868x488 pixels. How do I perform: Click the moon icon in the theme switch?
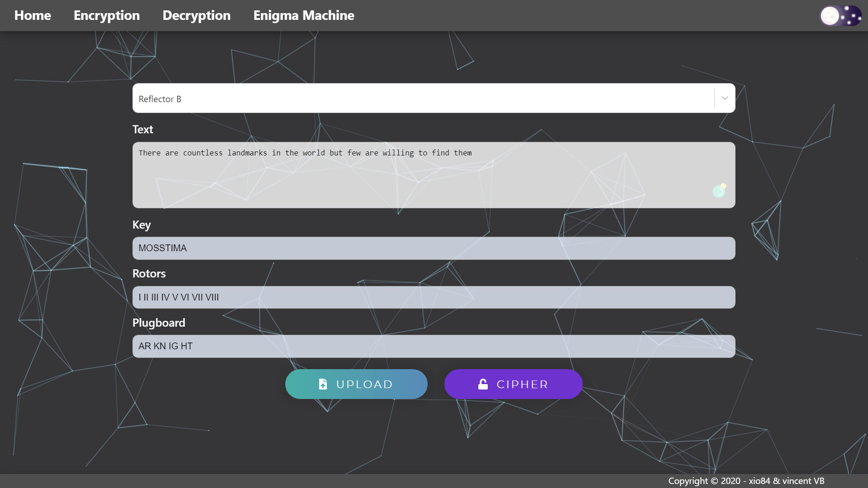830,16
